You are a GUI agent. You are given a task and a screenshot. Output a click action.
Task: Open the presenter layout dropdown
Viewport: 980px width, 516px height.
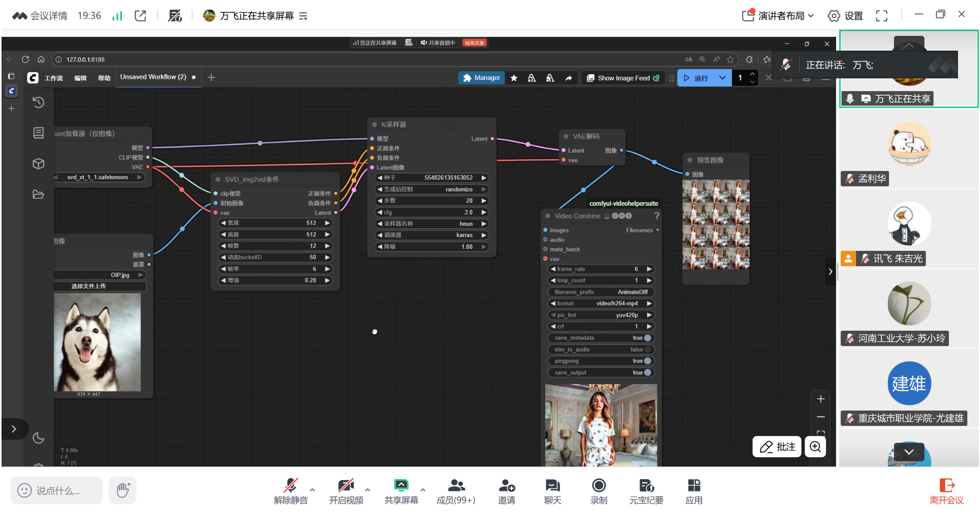[x=778, y=16]
